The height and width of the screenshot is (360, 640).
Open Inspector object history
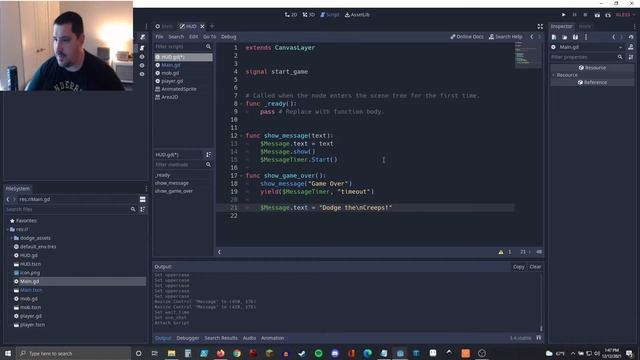coord(631,37)
